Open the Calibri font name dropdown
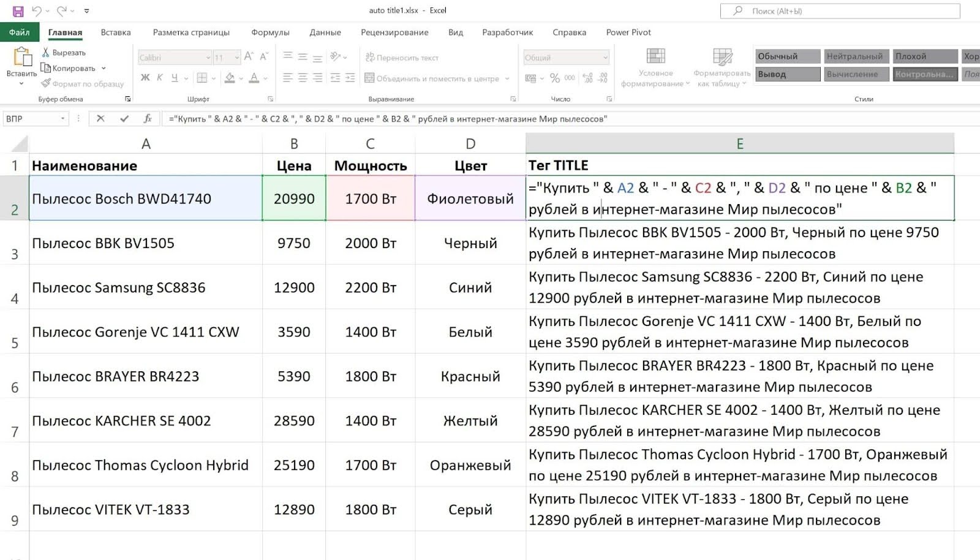This screenshot has height=560, width=980. click(x=207, y=56)
